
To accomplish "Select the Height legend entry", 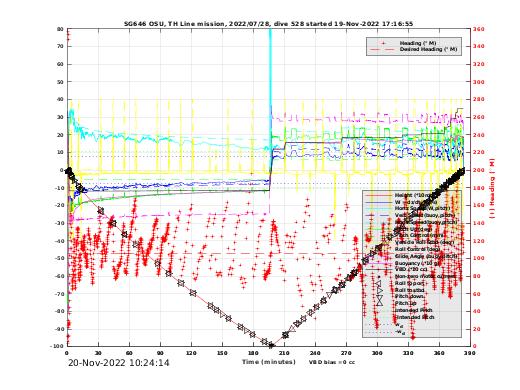I will pos(412,195).
